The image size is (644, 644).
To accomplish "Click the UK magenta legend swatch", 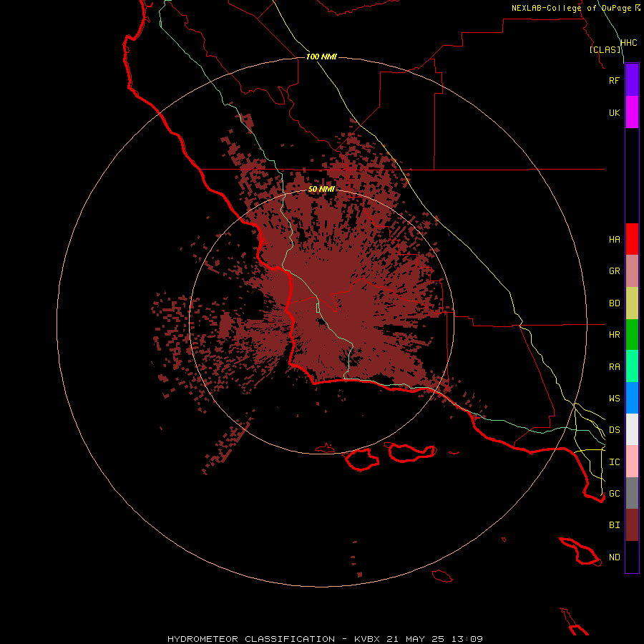I will 632,112.
